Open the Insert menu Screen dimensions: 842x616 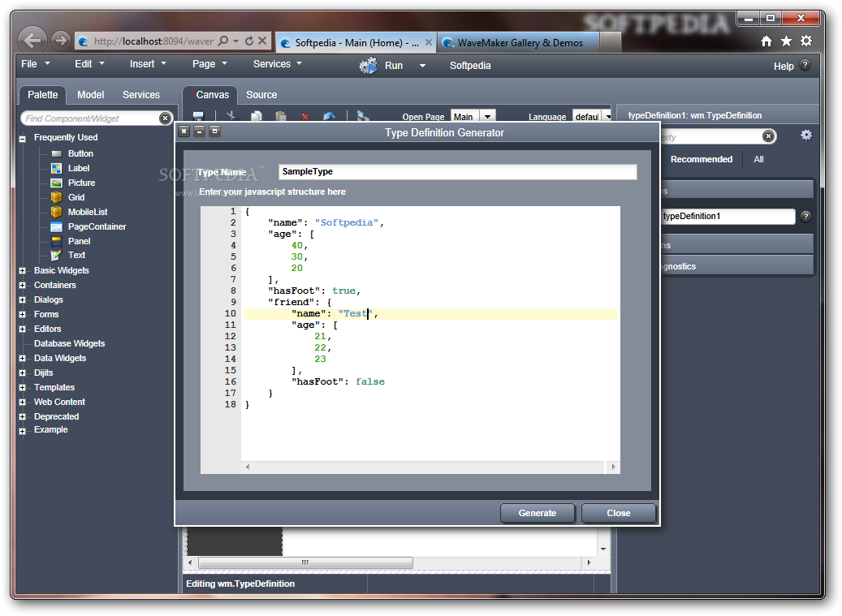[148, 64]
